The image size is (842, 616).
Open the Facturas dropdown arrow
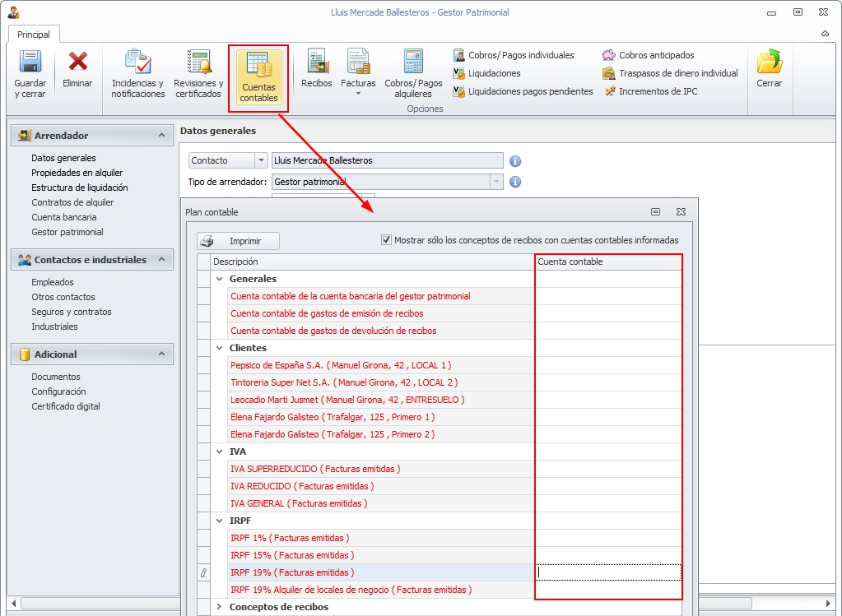[x=358, y=94]
